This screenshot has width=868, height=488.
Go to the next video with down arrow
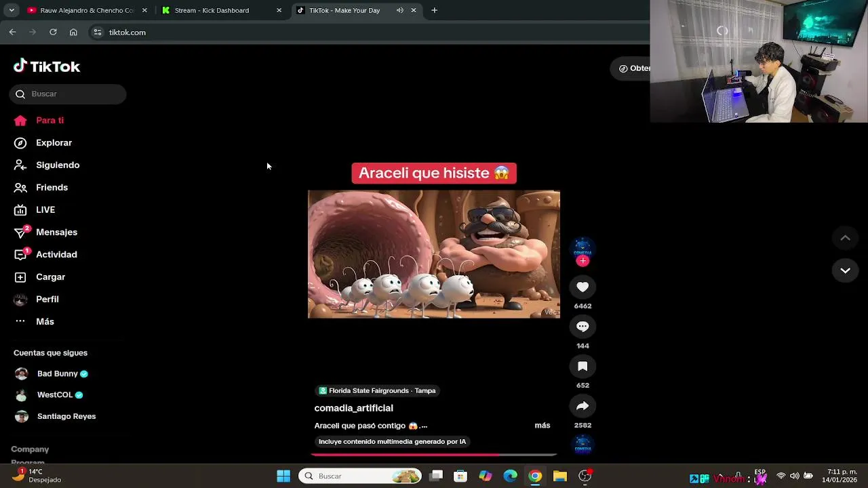pyautogui.click(x=845, y=270)
